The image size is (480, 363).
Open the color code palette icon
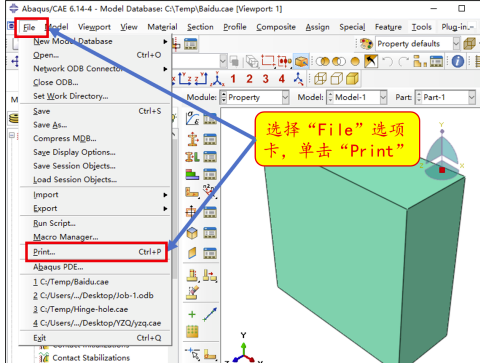366,44
